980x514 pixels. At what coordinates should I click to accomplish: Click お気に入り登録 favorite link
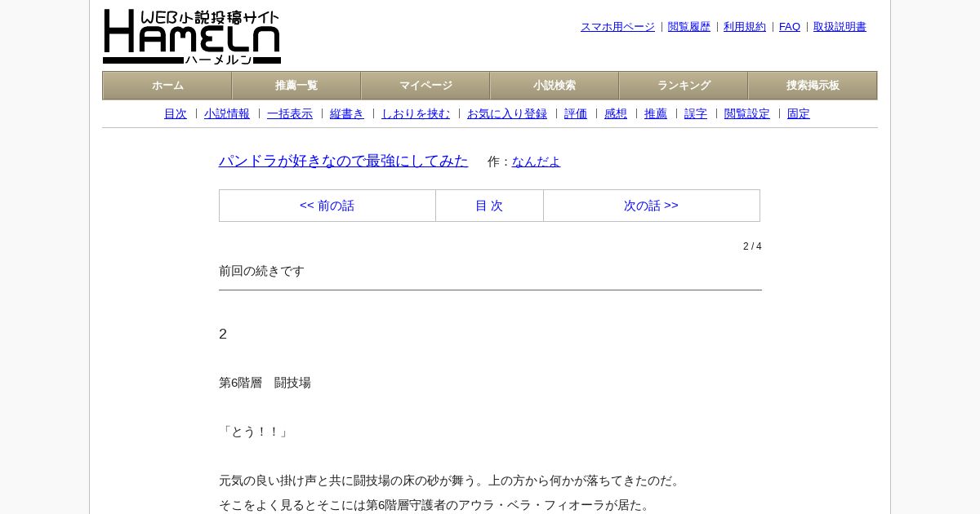tap(507, 114)
